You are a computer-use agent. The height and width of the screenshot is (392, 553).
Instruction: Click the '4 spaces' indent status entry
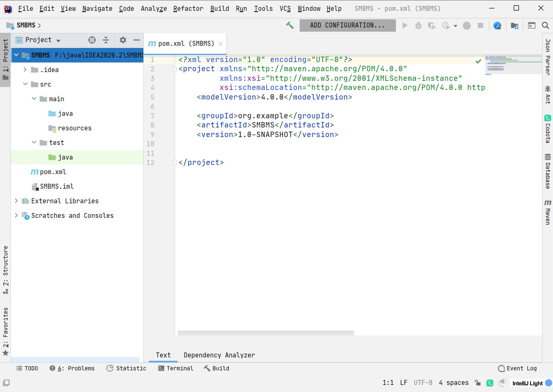point(453,383)
